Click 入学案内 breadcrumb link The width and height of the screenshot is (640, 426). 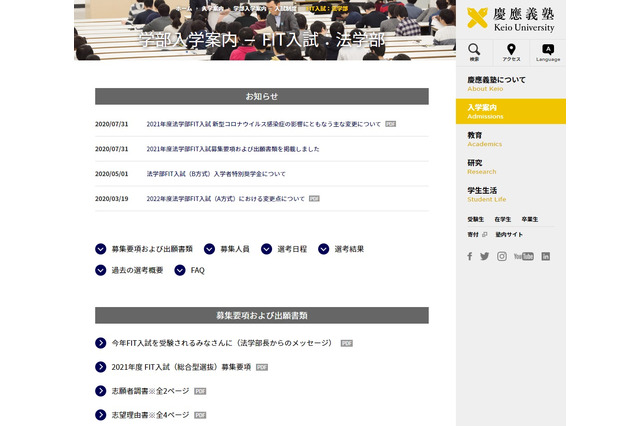[212, 9]
